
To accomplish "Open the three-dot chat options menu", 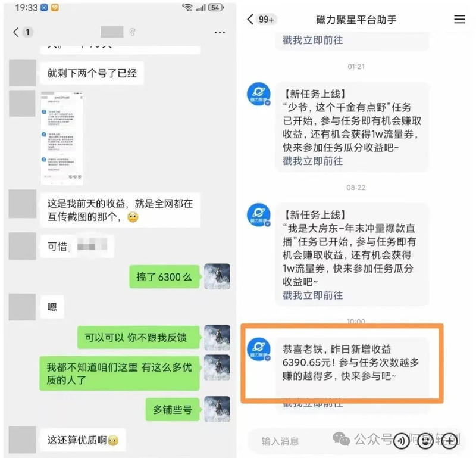I will [220, 32].
